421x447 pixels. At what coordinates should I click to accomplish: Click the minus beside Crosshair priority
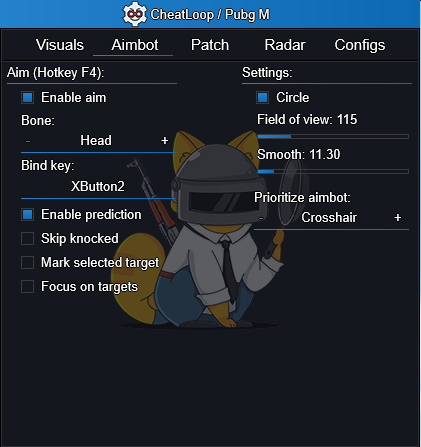tap(261, 218)
